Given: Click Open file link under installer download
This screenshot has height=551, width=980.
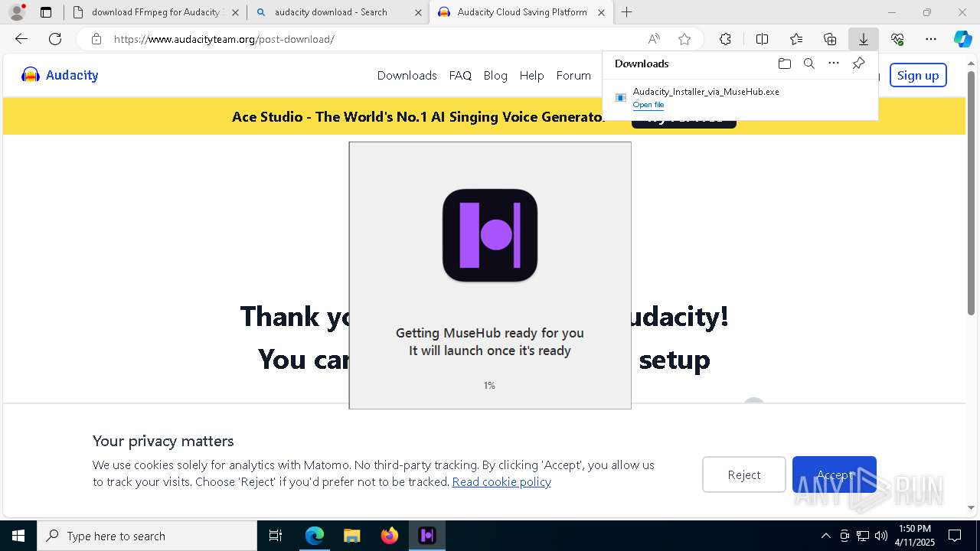Looking at the screenshot, I should [x=648, y=105].
